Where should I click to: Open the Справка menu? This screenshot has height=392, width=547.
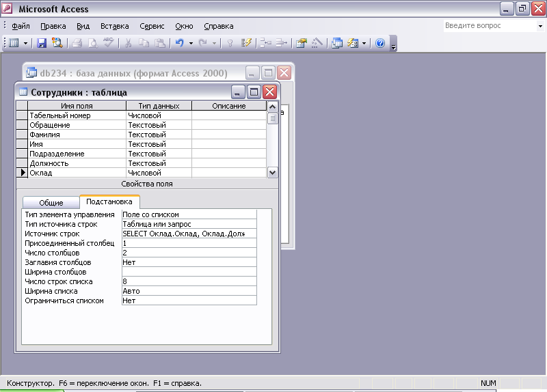(218, 26)
